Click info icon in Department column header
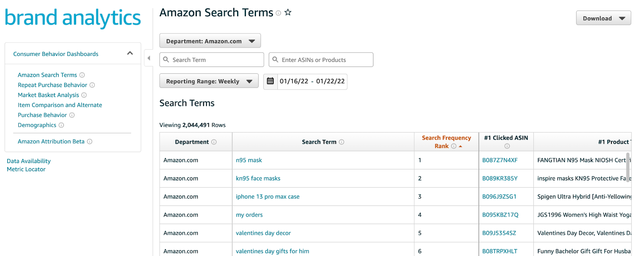This screenshot has width=644, height=256. click(214, 142)
